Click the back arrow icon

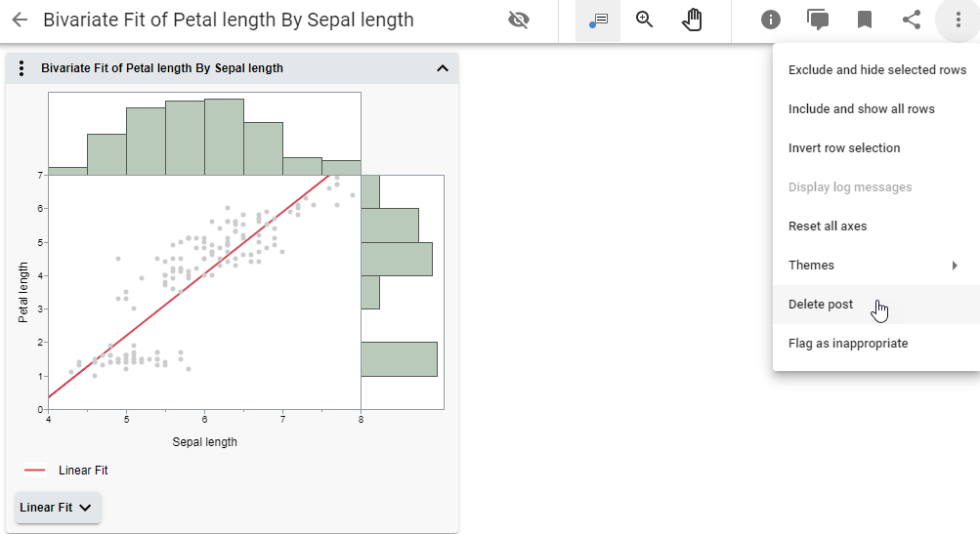[x=20, y=21]
